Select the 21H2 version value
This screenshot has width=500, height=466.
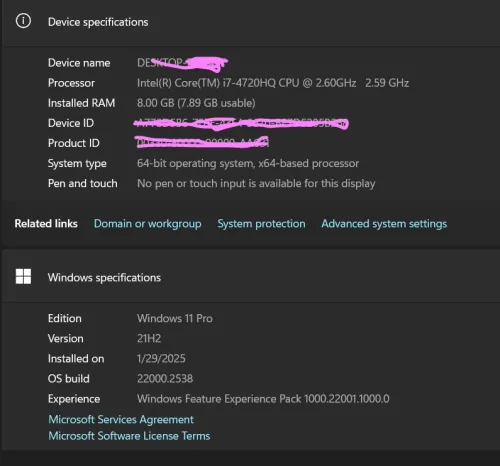click(149, 339)
